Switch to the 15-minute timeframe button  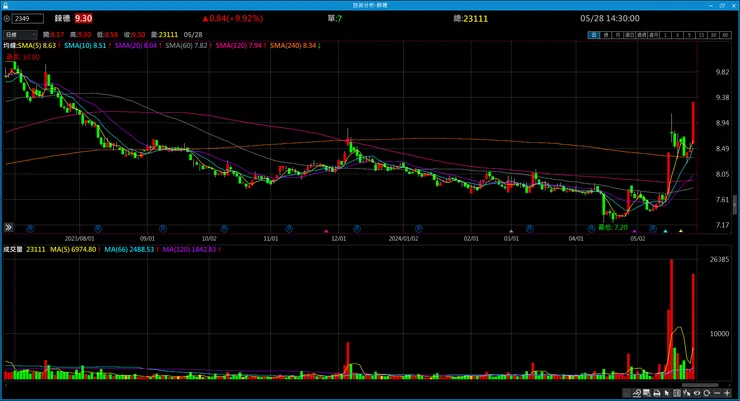click(701, 35)
